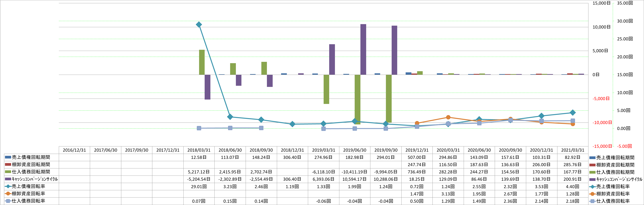Screen dimensions: 644x205
Task: Click the 2017/09/30 column header
Action: tap(136, 150)
